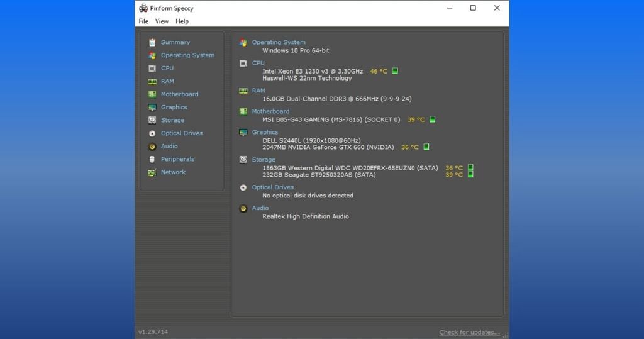The height and width of the screenshot is (339, 644).
Task: Click the Motherboard icon in summary panel
Action: (243, 111)
